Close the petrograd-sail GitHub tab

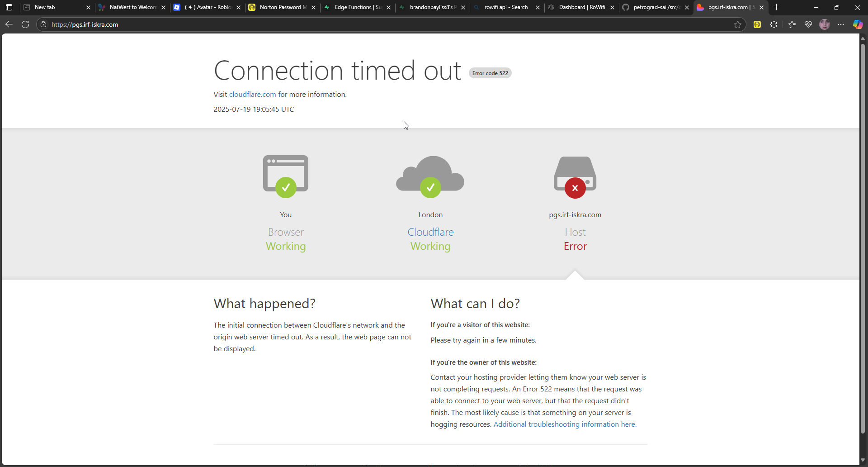click(687, 7)
